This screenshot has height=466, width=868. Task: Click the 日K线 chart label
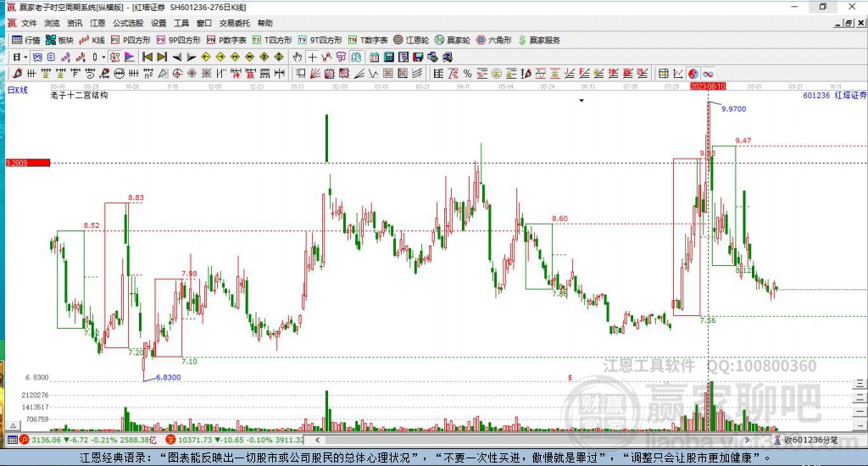[x=17, y=89]
